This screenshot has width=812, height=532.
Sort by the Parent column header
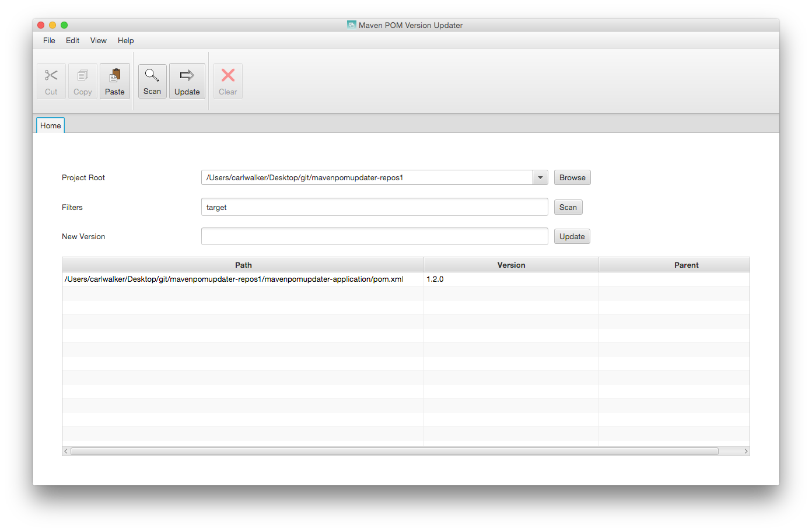pyautogui.click(x=674, y=265)
